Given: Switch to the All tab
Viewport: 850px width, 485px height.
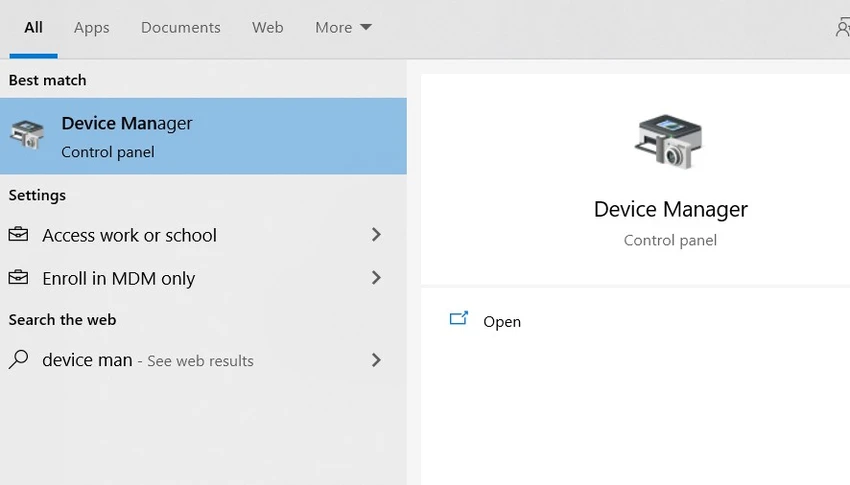Looking at the screenshot, I should 33,28.
